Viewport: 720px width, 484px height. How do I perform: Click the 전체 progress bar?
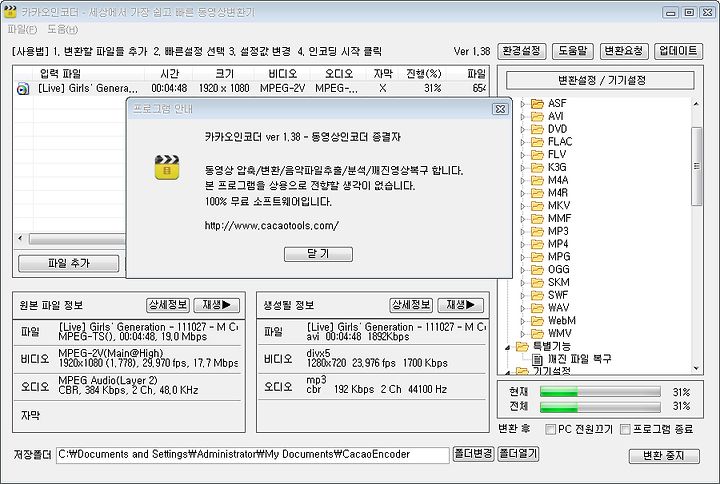600,407
